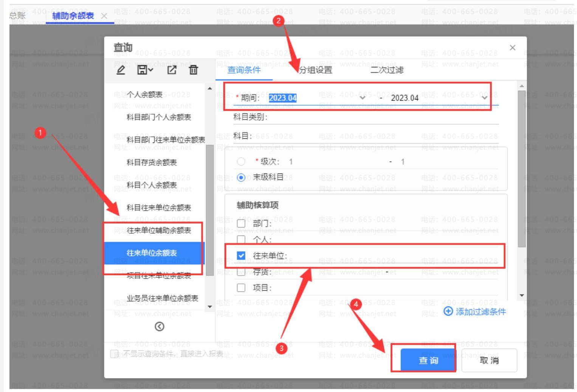Image resolution: width=577 pixels, height=392 pixels.
Task: Click the collapse left circle arrow icon
Action: 160,327
